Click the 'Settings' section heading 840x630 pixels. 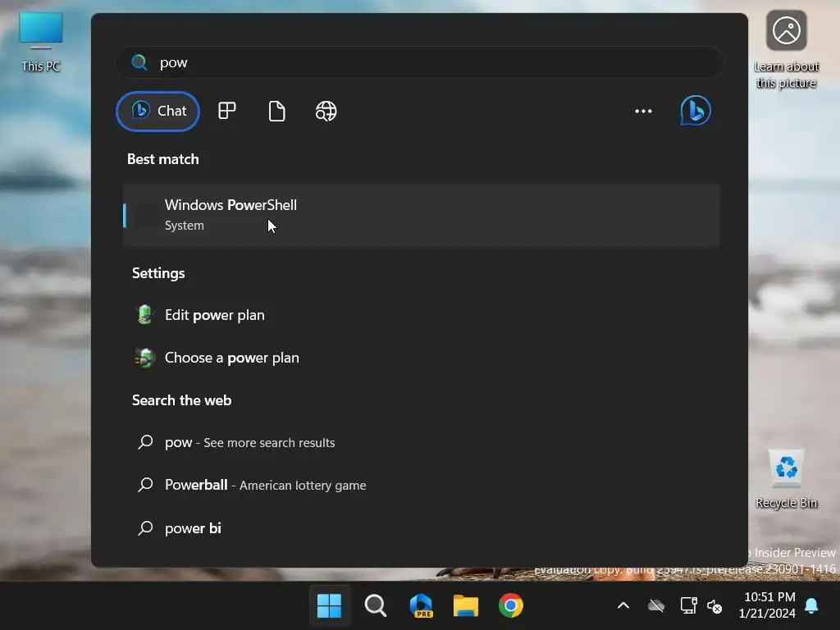[x=158, y=273]
